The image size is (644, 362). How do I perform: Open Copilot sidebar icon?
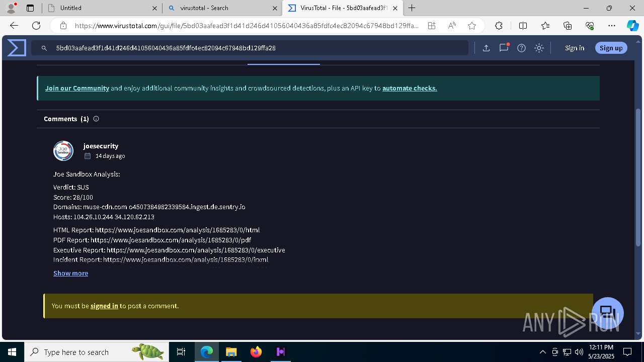(x=632, y=26)
